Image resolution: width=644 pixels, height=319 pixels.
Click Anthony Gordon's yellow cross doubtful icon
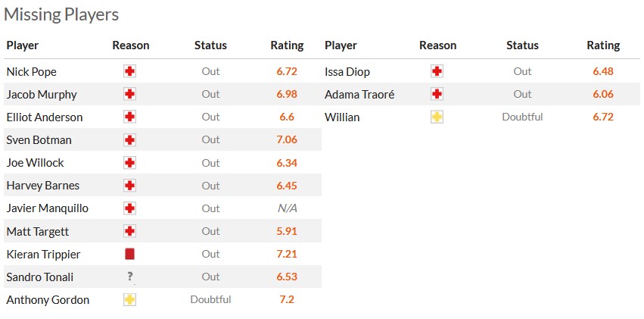tap(129, 299)
